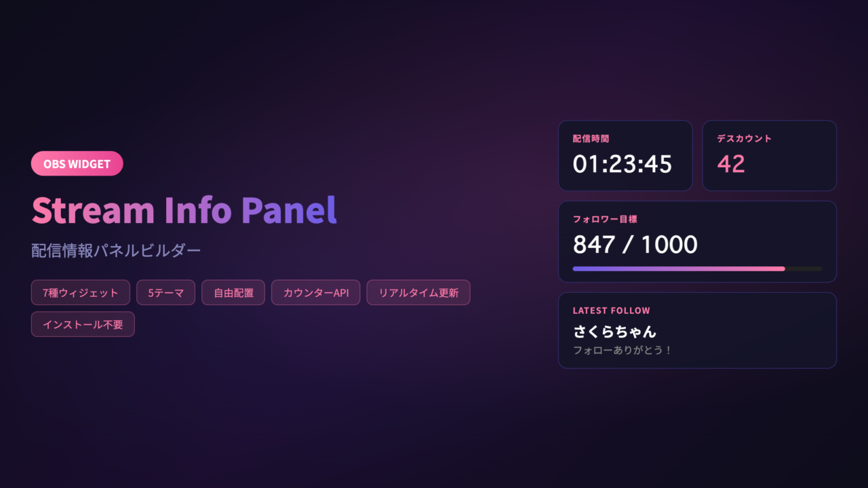Click the gradient-filled part of follower progress bar
The height and width of the screenshot is (488, 868).
(678, 269)
